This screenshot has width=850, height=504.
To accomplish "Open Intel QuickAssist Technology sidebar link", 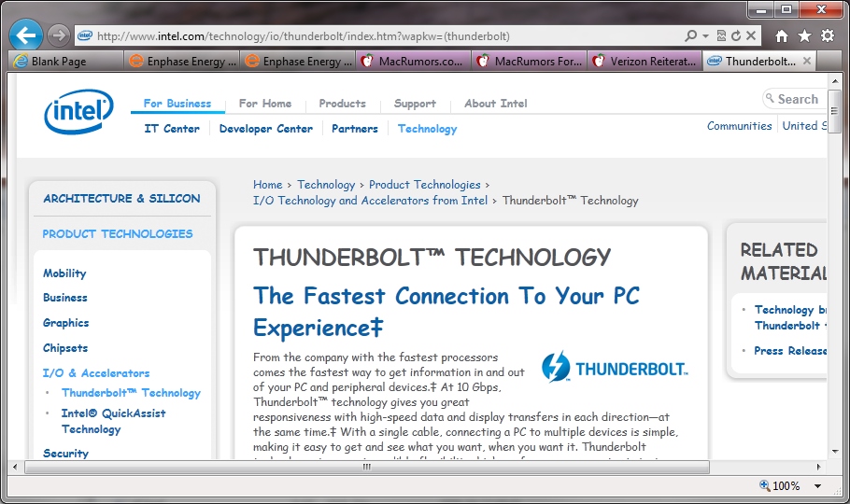I will [113, 421].
